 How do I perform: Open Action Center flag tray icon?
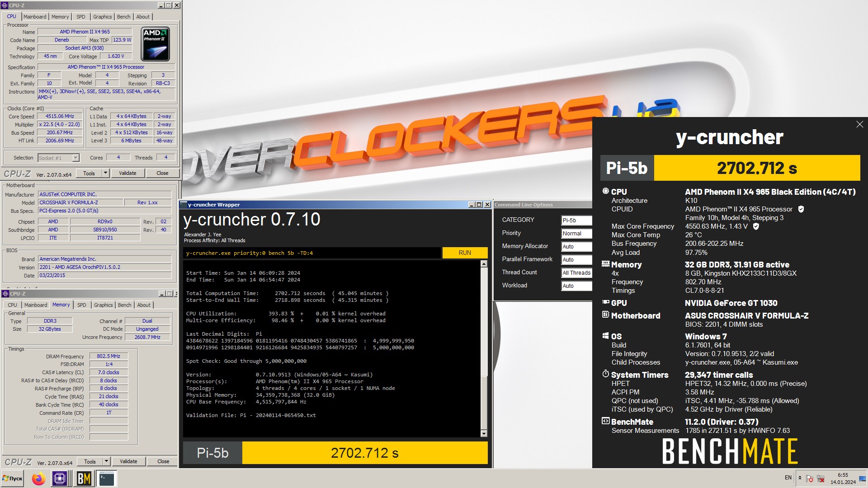[810, 479]
